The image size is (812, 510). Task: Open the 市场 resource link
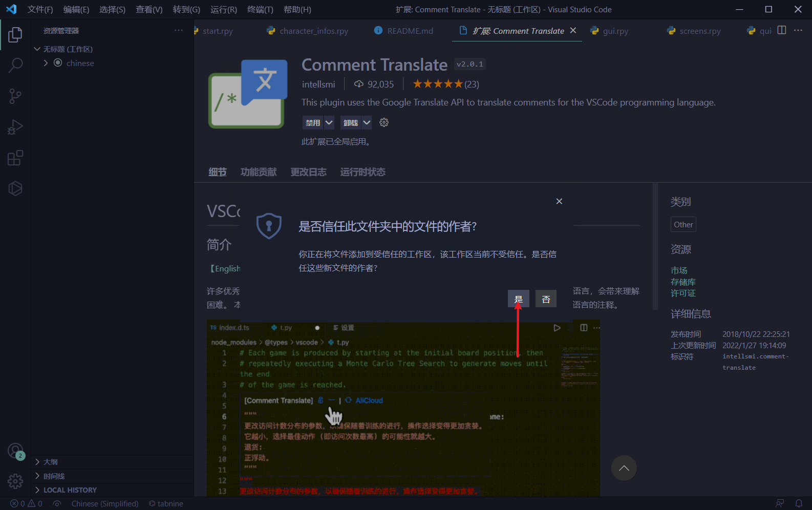(x=679, y=270)
